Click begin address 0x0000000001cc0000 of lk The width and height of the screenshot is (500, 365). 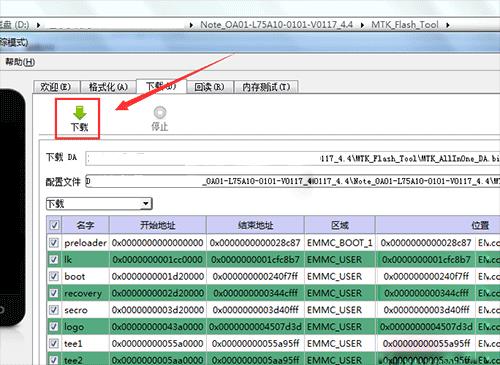(x=157, y=259)
